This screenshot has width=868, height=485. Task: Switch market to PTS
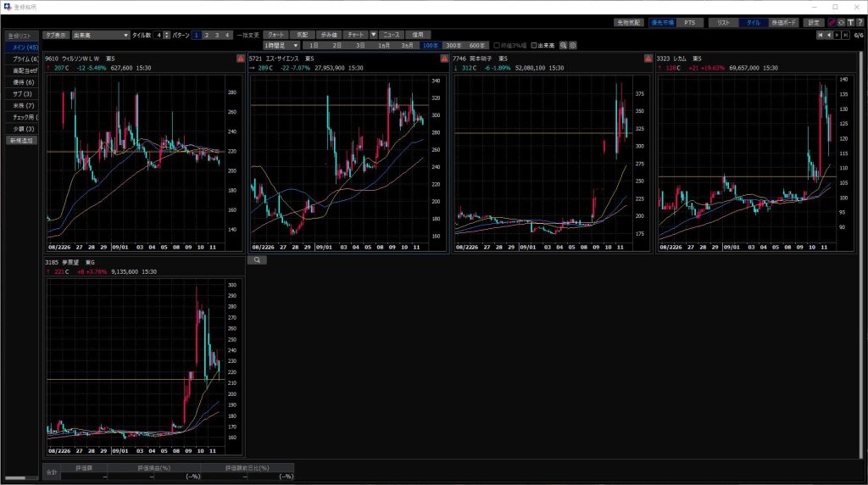(x=688, y=22)
